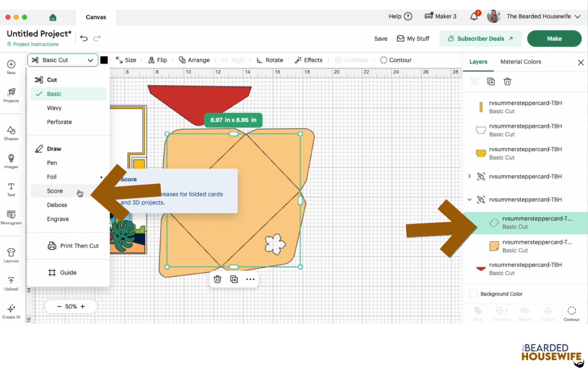Click the New project icon in sidebar
Screen dimensions: 588x374
pyautogui.click(x=11, y=67)
